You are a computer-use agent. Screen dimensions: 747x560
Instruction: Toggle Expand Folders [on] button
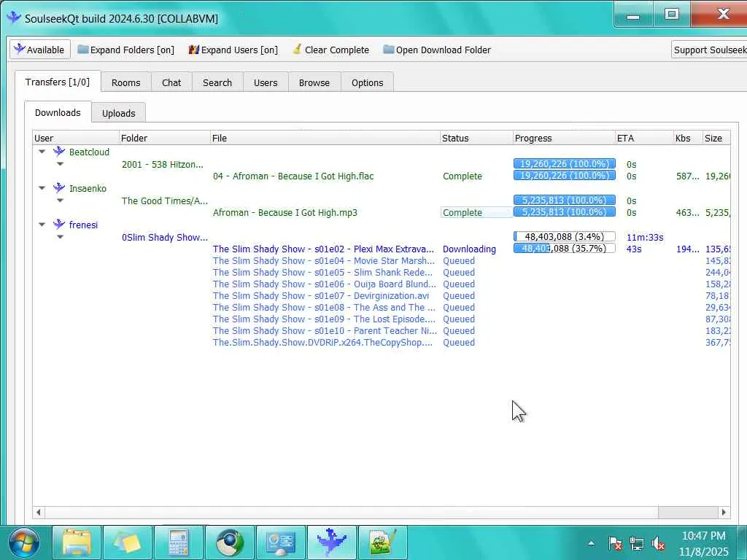coord(125,50)
